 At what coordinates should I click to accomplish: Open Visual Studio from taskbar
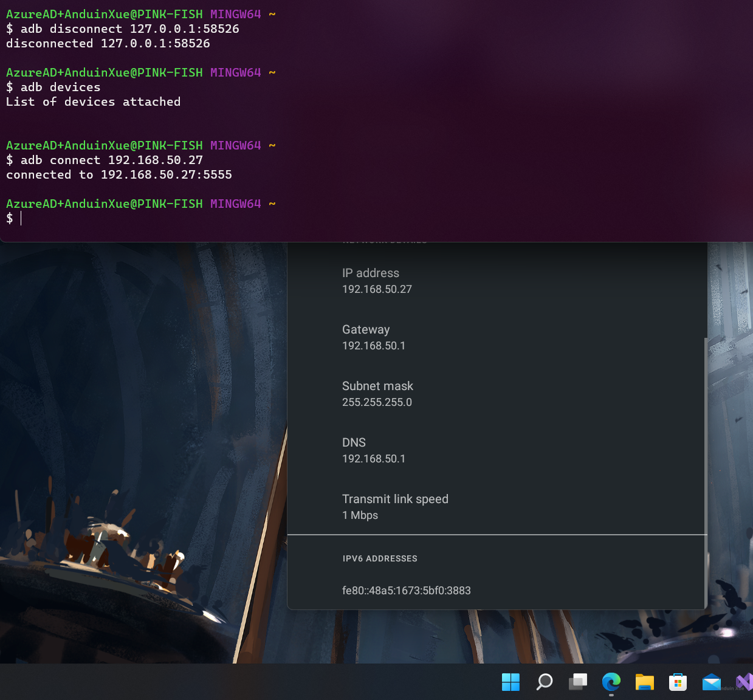click(x=744, y=682)
